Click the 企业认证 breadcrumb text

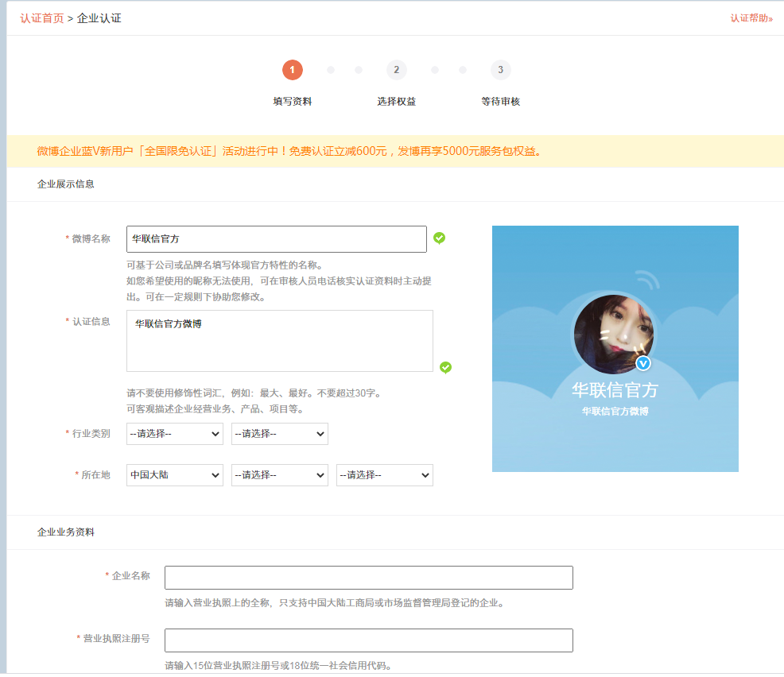point(99,18)
